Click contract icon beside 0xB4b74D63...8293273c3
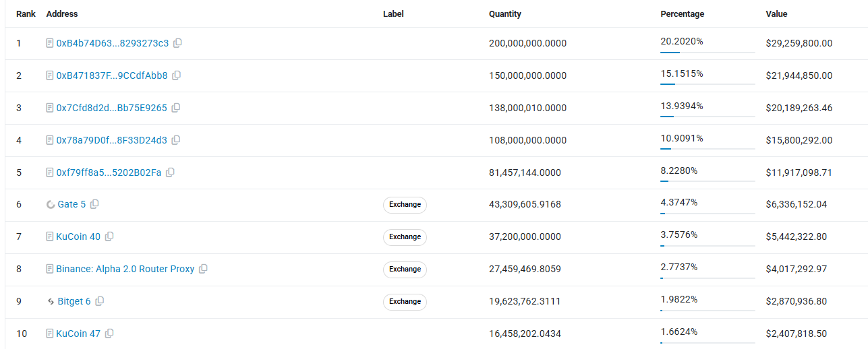Viewport: 868px width, 349px height. tap(50, 43)
